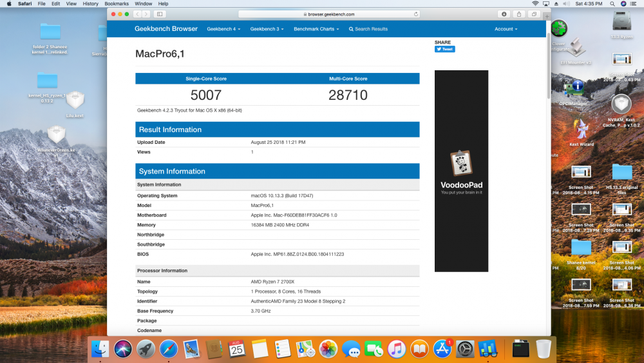Image resolution: width=644 pixels, height=363 pixels.
Task: Open Contacts book icon in Dock
Action: 214,349
